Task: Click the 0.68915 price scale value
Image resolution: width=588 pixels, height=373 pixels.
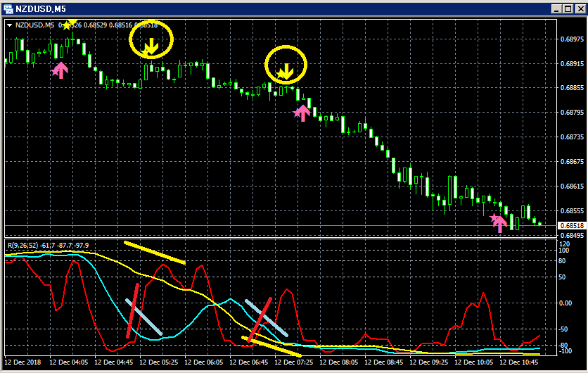Action: point(573,64)
